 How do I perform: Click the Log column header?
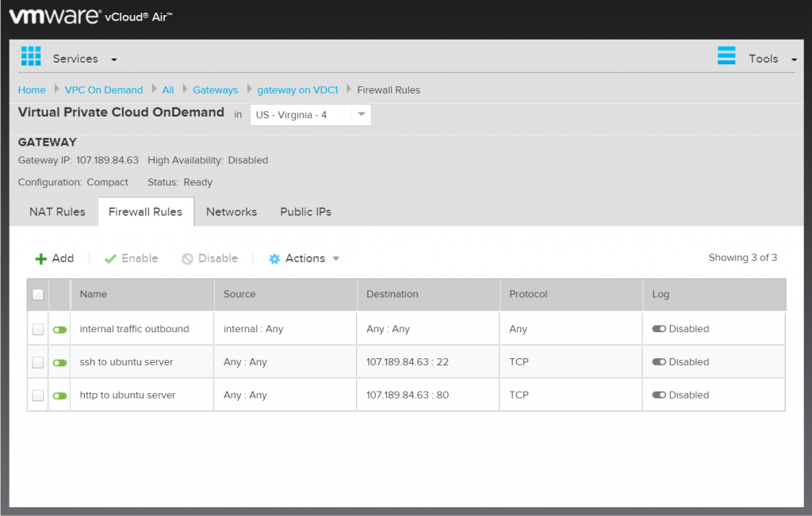(x=714, y=295)
